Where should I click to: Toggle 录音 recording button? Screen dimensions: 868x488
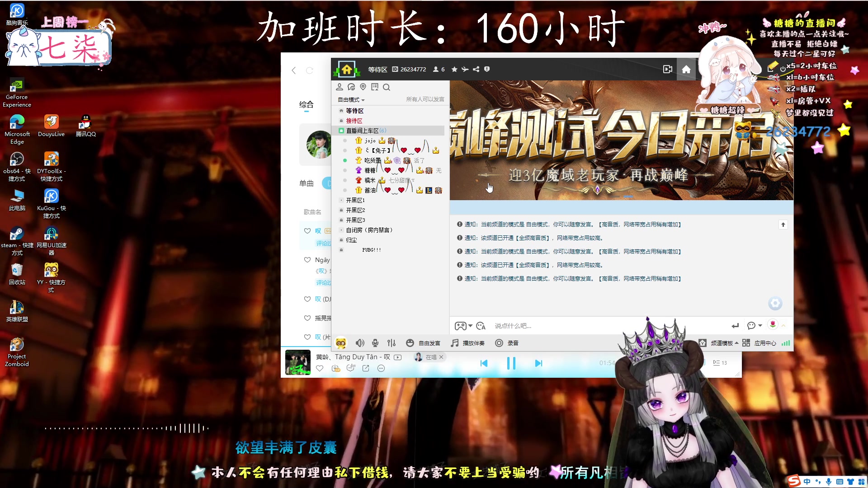[507, 343]
